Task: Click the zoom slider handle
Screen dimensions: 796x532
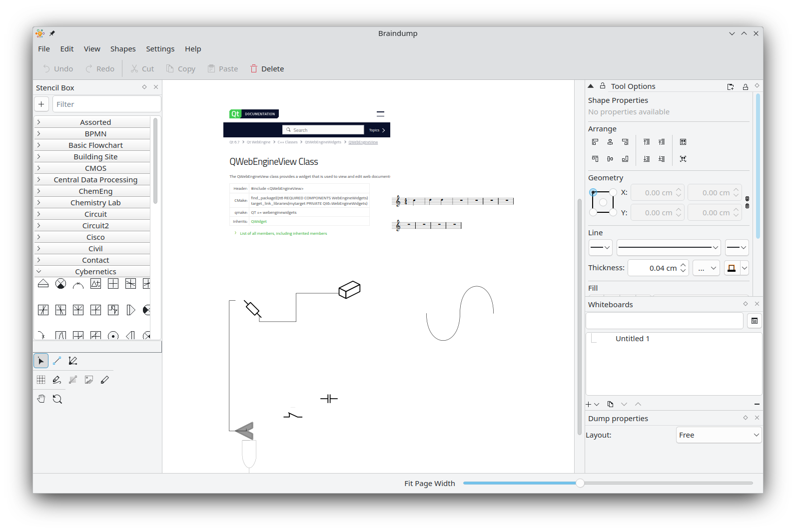Action: (x=580, y=483)
